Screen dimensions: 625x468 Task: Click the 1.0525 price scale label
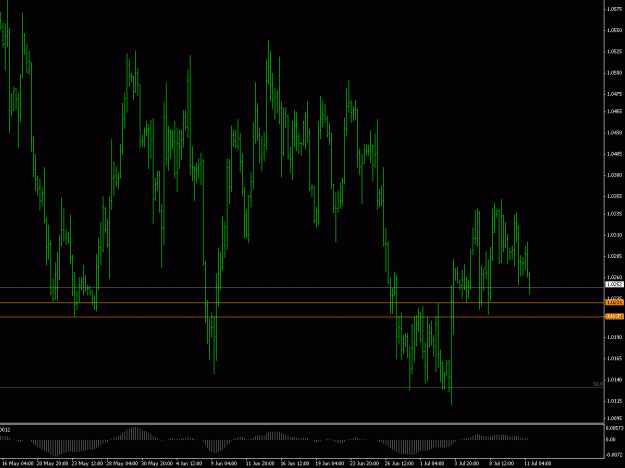pos(614,51)
